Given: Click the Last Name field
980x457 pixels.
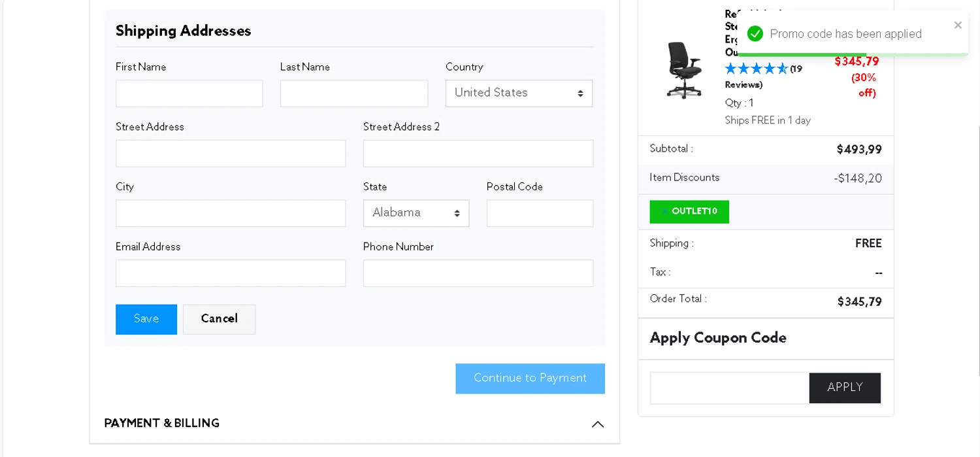Looking at the screenshot, I should tap(353, 93).
